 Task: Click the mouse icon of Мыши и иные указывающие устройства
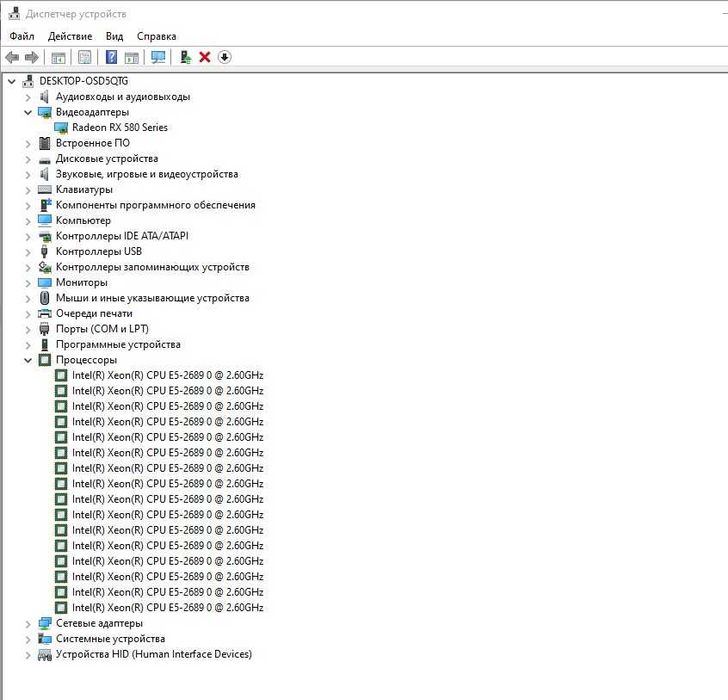45,298
